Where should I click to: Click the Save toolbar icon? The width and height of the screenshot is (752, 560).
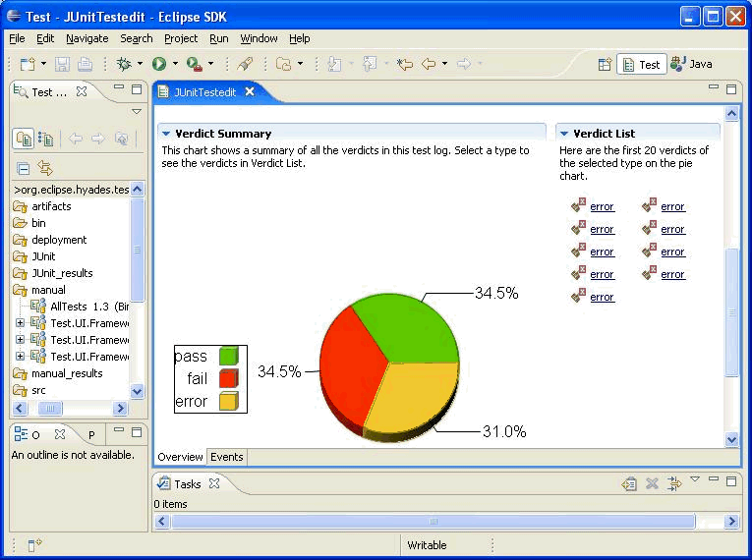[x=62, y=64]
